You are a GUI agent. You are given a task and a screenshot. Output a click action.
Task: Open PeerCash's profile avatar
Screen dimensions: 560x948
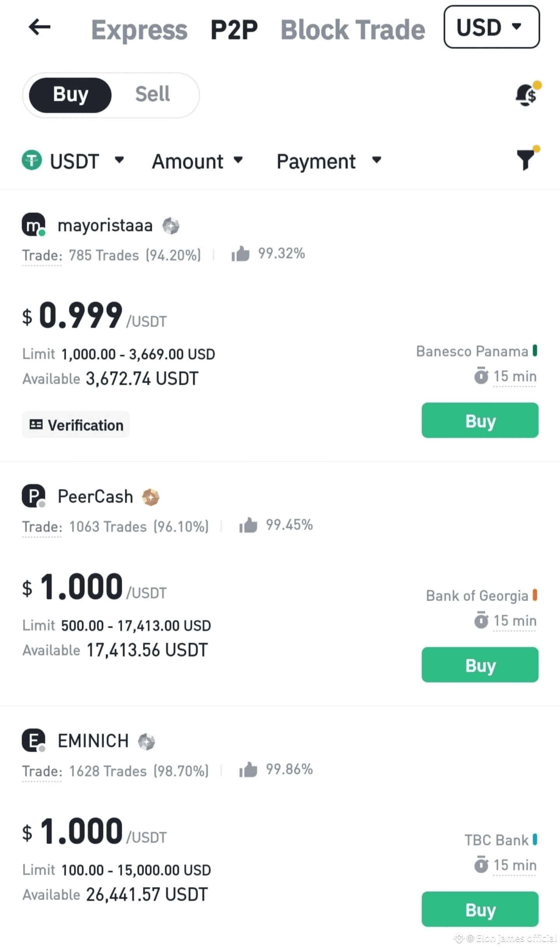coord(33,496)
